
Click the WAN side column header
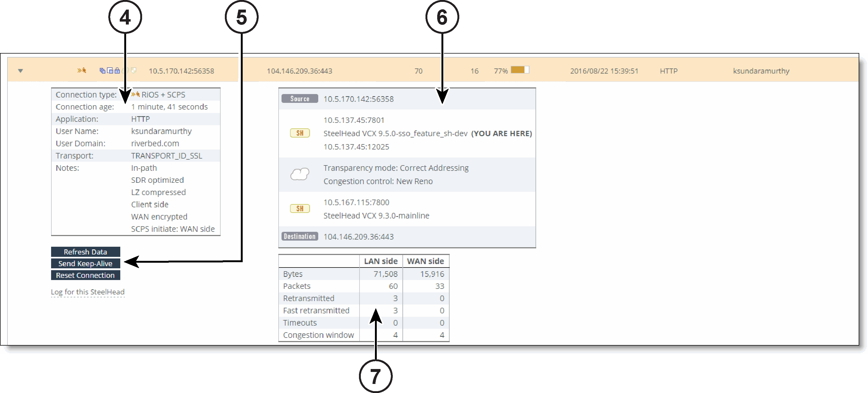pyautogui.click(x=425, y=261)
